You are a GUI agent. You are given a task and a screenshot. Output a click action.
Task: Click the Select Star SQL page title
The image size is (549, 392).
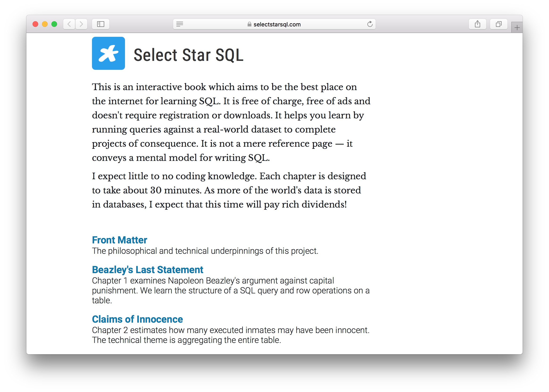pyautogui.click(x=189, y=55)
